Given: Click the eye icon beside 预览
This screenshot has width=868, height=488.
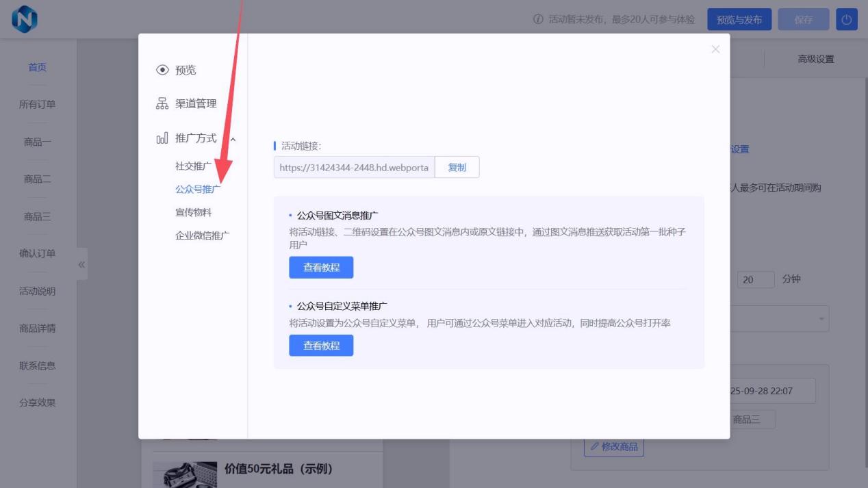Looking at the screenshot, I should 162,70.
